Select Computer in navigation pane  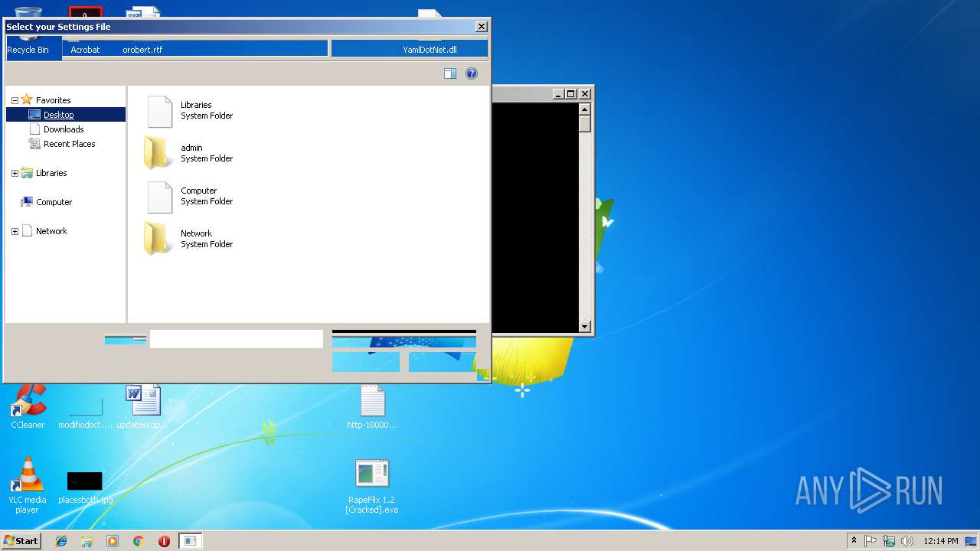pyautogui.click(x=54, y=202)
